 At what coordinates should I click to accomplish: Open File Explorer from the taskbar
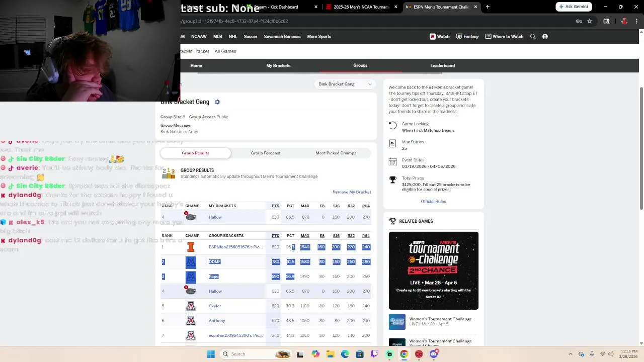pyautogui.click(x=330, y=354)
